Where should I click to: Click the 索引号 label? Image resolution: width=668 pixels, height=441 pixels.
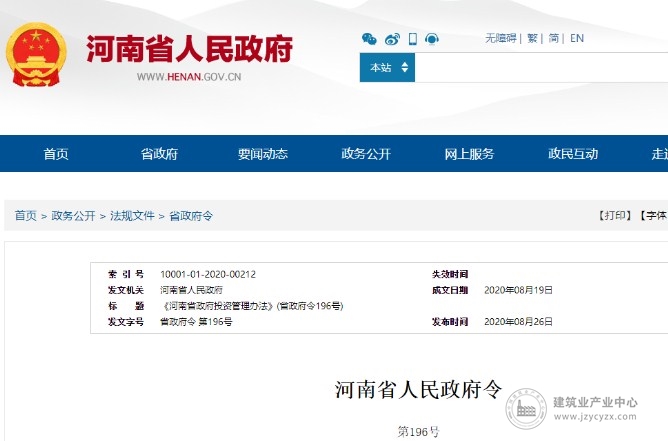[x=126, y=274]
